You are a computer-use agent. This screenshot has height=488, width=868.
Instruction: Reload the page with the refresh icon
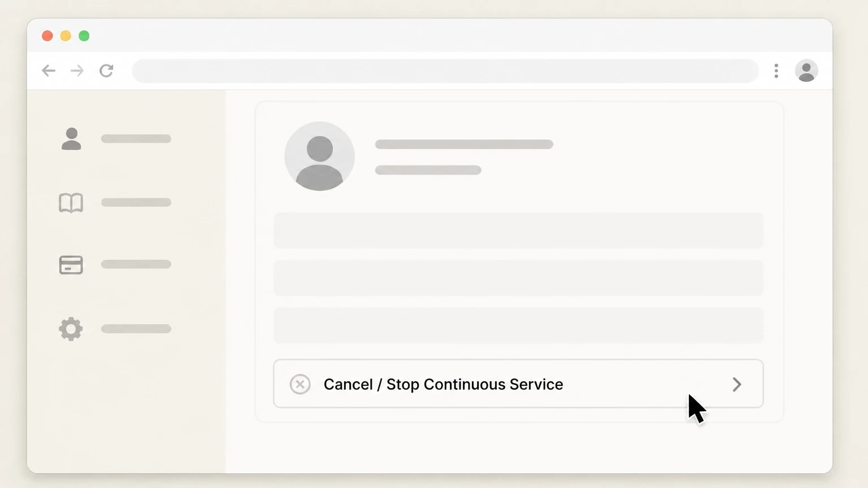(x=106, y=71)
